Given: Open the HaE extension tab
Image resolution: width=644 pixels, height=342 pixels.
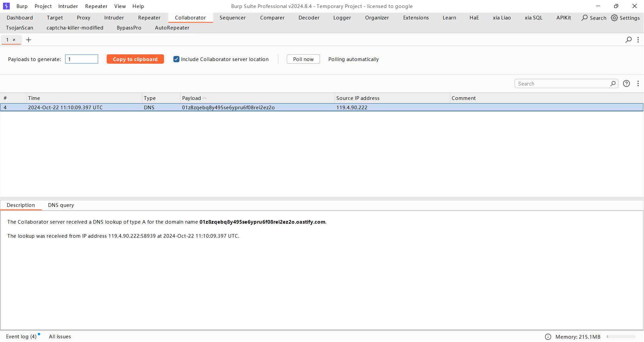Looking at the screenshot, I should pyautogui.click(x=474, y=18).
